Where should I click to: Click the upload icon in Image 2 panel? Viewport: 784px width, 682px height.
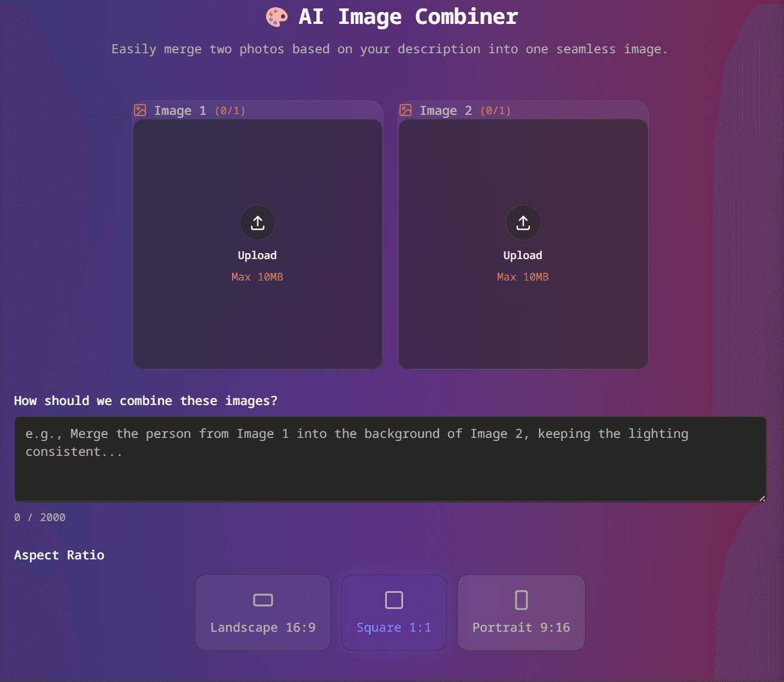pos(523,222)
